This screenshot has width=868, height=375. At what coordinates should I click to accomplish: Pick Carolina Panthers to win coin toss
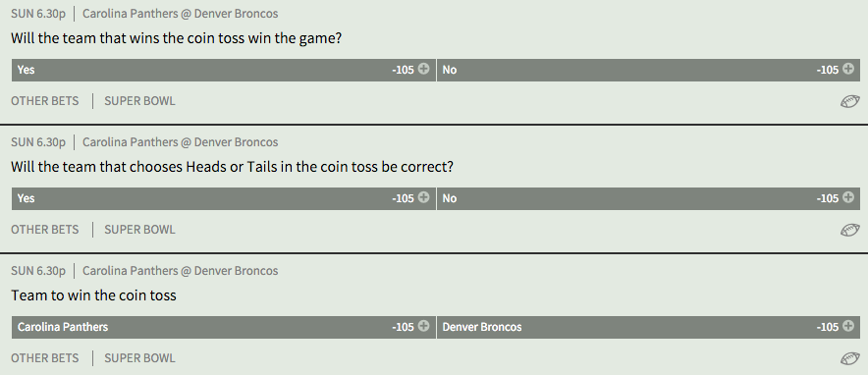(x=224, y=328)
